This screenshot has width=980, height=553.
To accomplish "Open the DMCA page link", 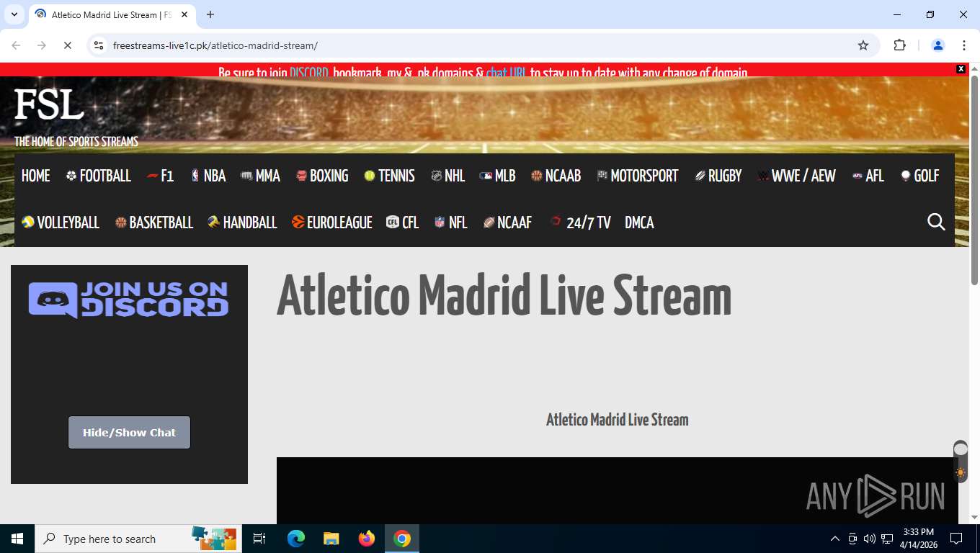I will tap(639, 222).
